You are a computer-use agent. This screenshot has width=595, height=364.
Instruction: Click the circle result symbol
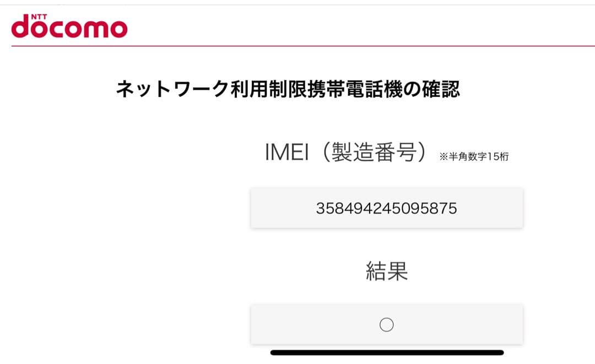(x=387, y=325)
